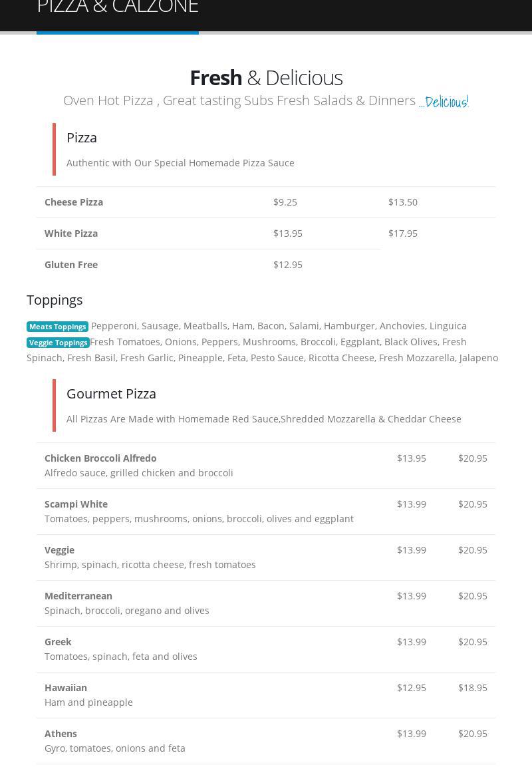Click the PIZZA & CALZONE header tab
This screenshot has width=532, height=767.
[118, 8]
